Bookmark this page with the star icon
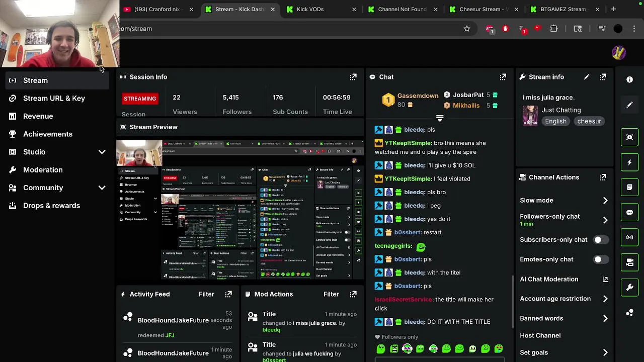The image size is (644, 362). click(x=467, y=29)
